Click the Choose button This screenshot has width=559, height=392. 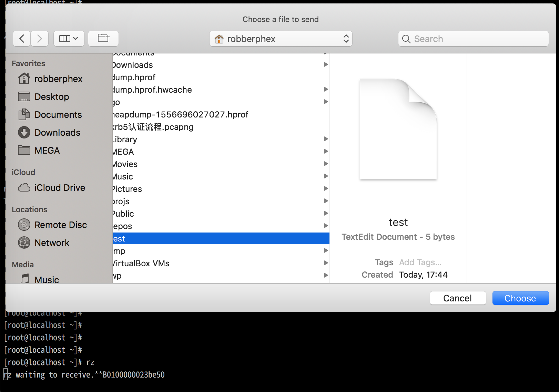coord(520,298)
